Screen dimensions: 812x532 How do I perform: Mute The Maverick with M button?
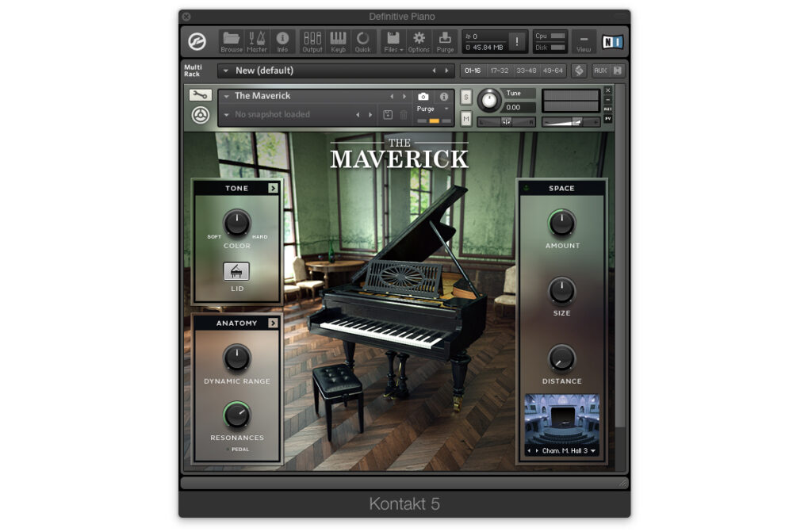[465, 119]
